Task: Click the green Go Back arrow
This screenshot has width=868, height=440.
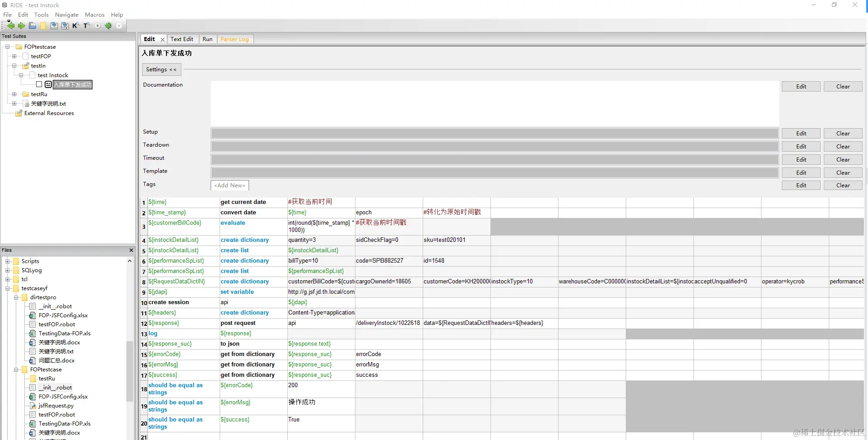Action: [11, 26]
